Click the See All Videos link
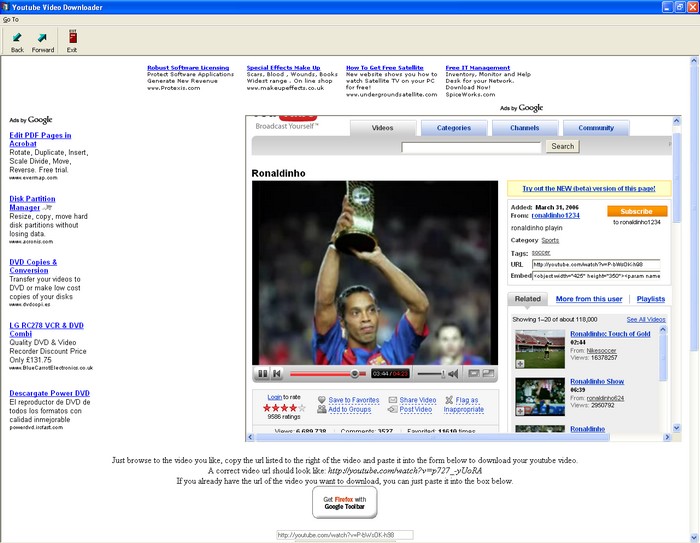The image size is (700, 543). [x=646, y=319]
